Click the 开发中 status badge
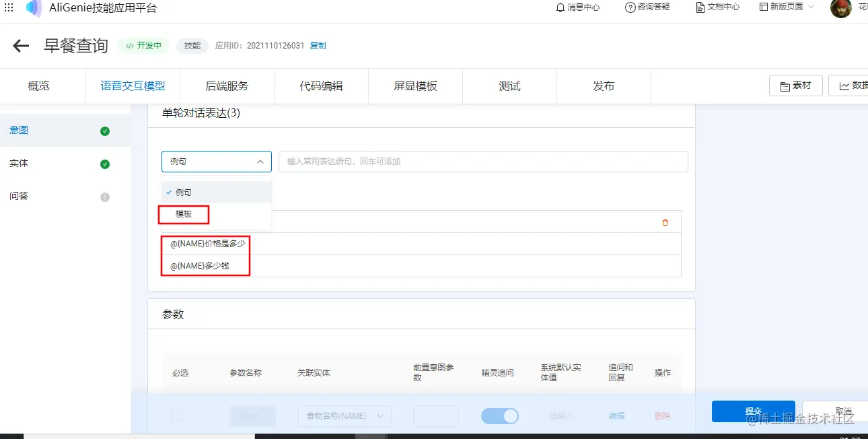Image resolution: width=868 pixels, height=439 pixels. pos(144,46)
